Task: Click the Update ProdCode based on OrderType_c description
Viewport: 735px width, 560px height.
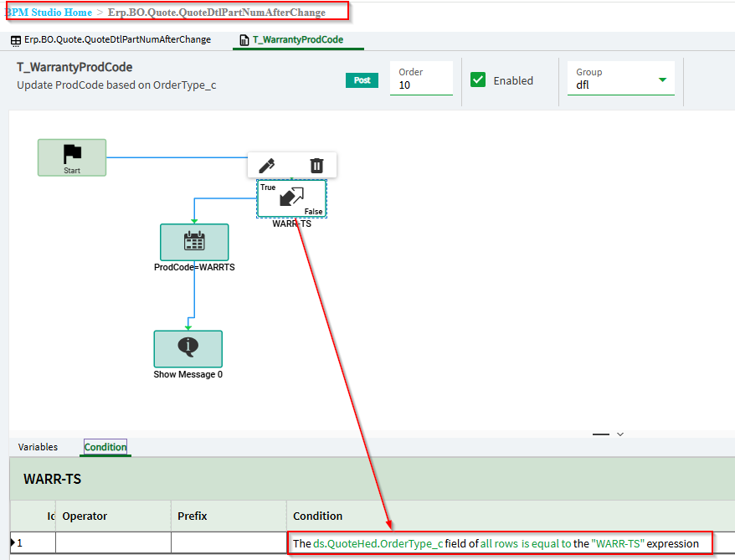Action: pyautogui.click(x=116, y=85)
